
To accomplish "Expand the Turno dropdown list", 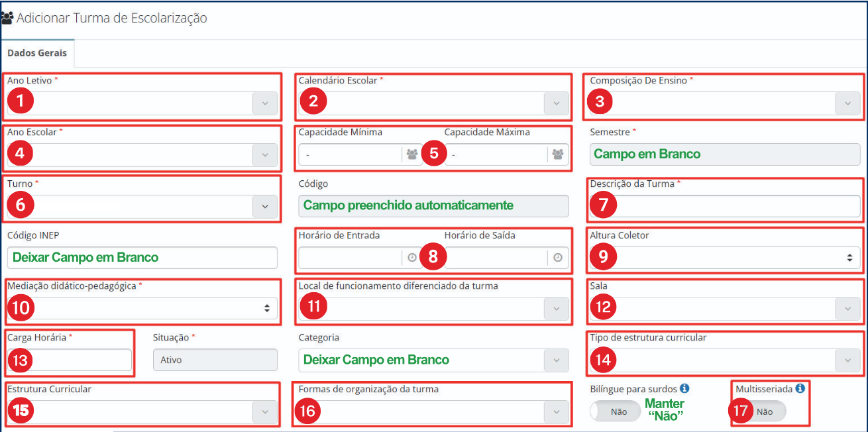I will 265,206.
